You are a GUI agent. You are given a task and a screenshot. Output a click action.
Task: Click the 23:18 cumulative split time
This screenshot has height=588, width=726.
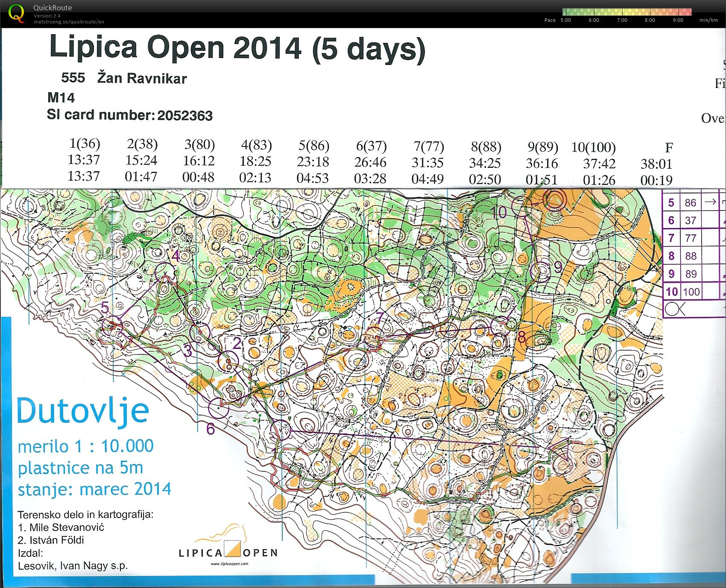click(313, 162)
